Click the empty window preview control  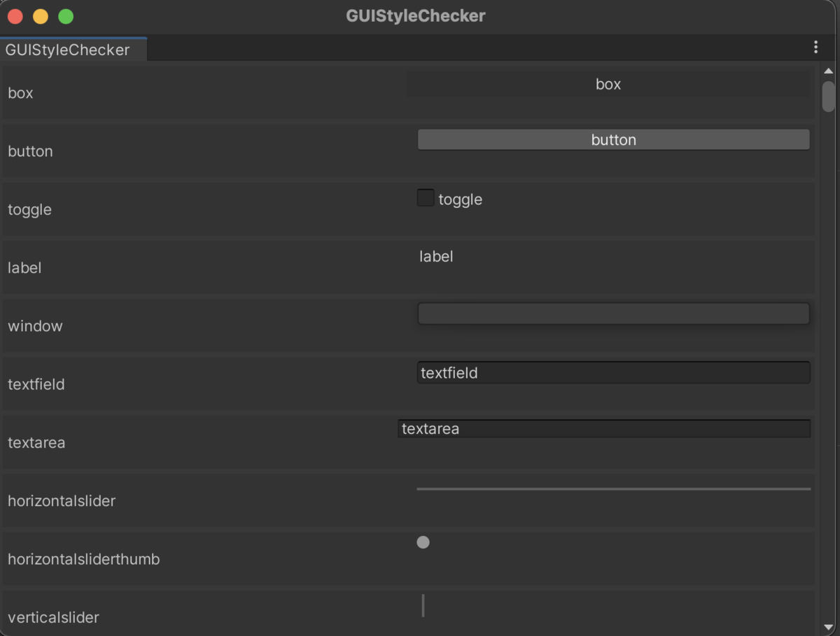tap(613, 313)
